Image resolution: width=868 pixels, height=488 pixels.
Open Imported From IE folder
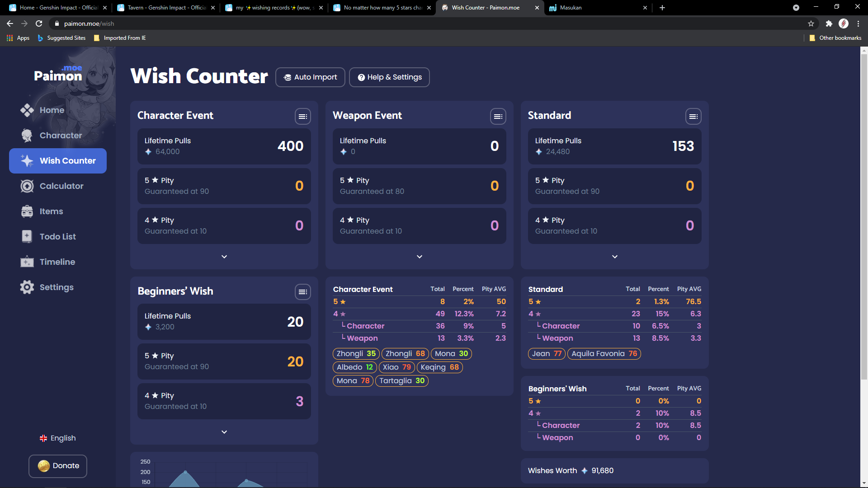(x=120, y=38)
